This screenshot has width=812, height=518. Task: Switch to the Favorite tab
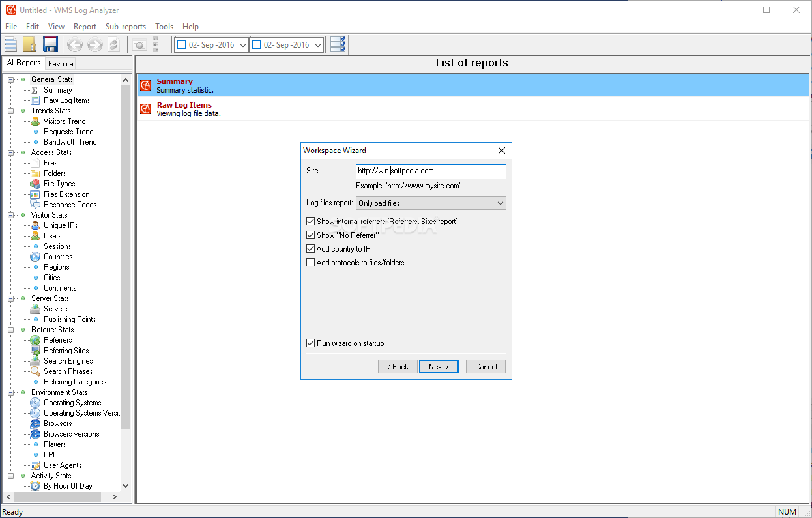click(x=61, y=64)
